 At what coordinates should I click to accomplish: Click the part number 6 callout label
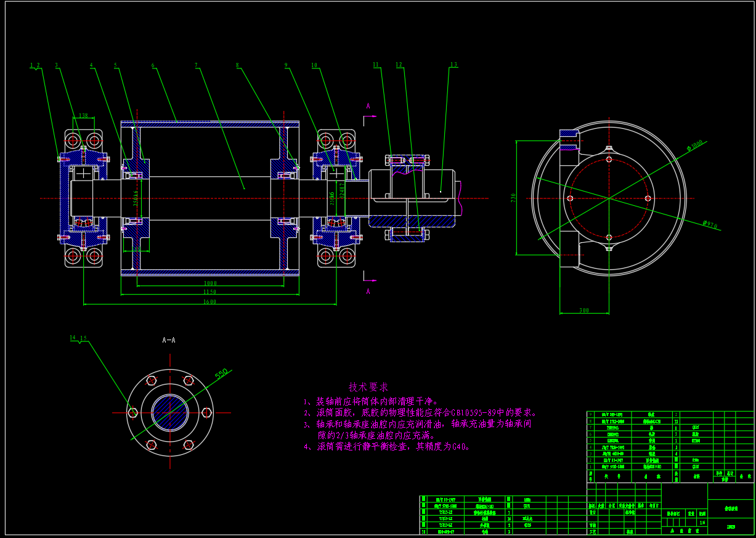pos(153,65)
